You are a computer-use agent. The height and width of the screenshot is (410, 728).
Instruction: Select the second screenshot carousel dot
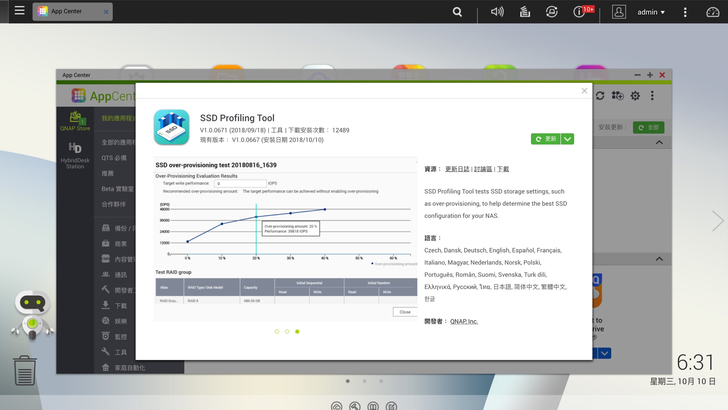click(x=286, y=331)
